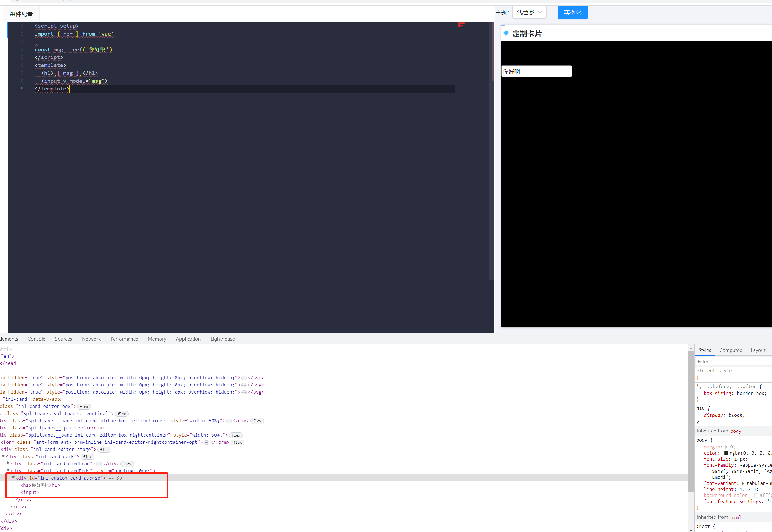Click the ellipsis button on the ant-form element line

[x=206, y=442]
